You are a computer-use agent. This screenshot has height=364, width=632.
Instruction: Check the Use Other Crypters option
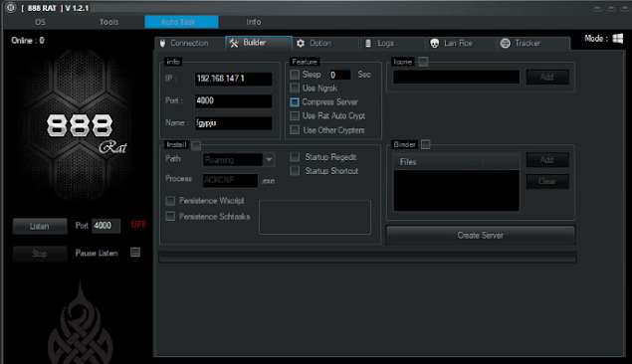[x=295, y=130]
